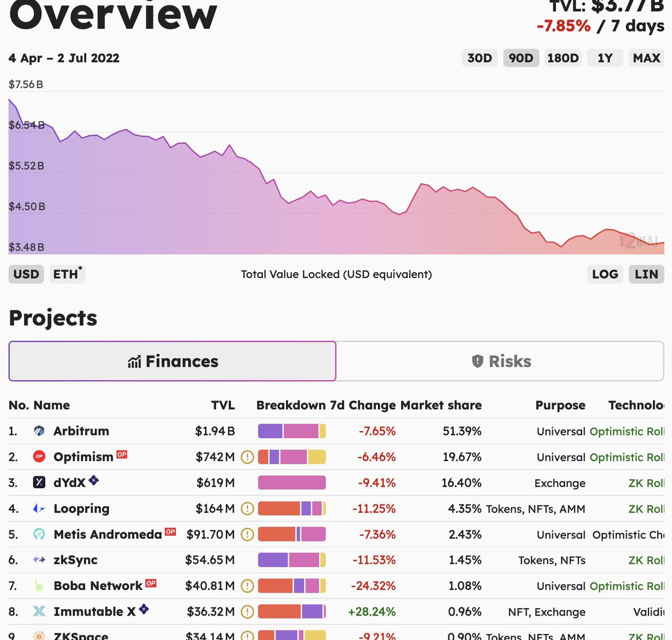Open the Optimism project link

(83, 457)
